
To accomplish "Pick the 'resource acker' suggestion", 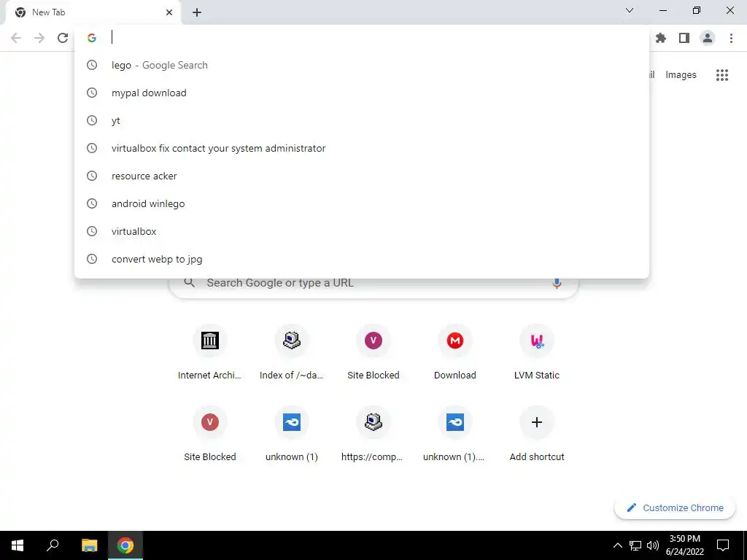I will click(x=362, y=176).
